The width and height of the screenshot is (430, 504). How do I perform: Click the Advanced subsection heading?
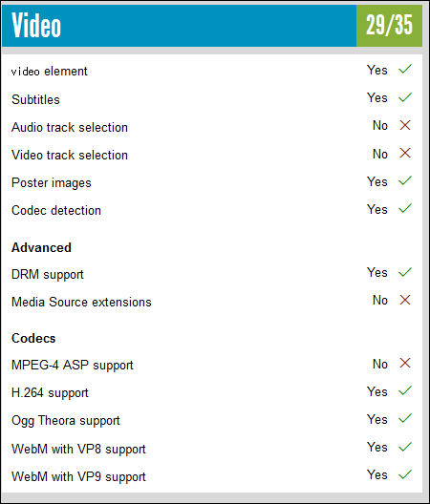41,247
